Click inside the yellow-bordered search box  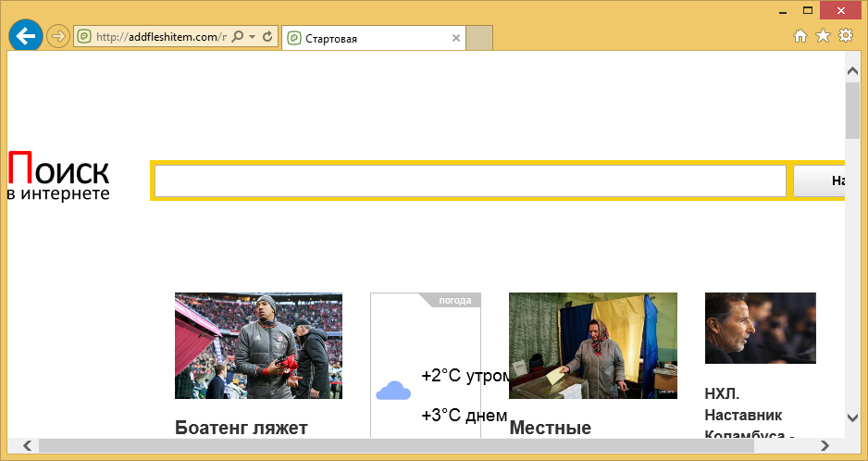pyautogui.click(x=469, y=181)
